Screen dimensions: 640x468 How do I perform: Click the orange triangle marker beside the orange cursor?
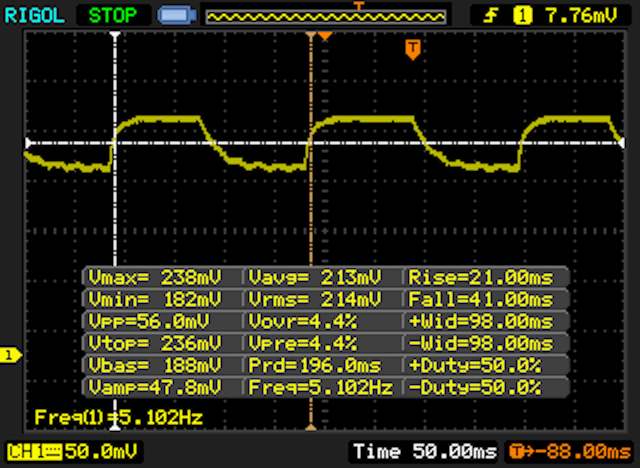325,36
